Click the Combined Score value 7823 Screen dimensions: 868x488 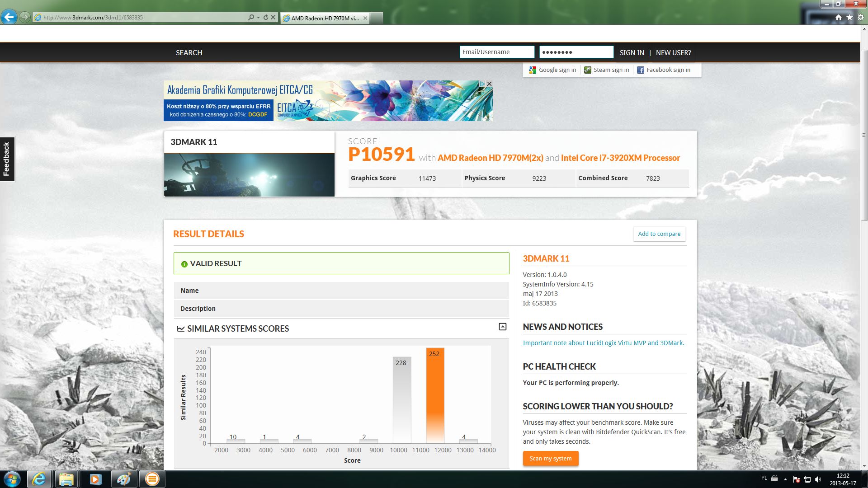(653, 178)
